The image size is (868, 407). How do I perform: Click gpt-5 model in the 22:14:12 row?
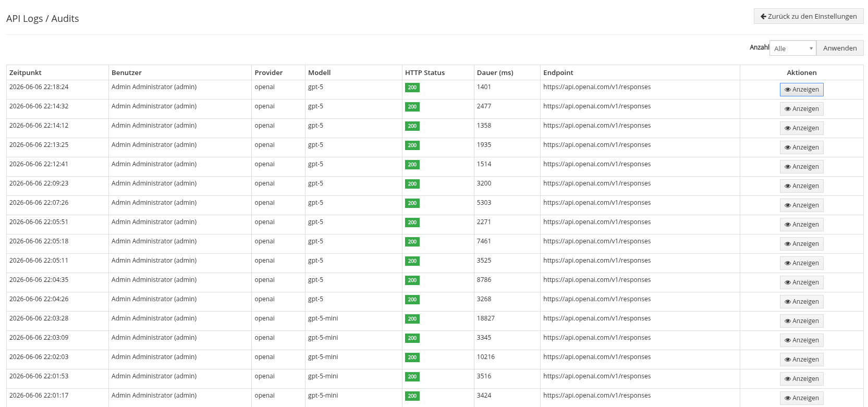(316, 126)
